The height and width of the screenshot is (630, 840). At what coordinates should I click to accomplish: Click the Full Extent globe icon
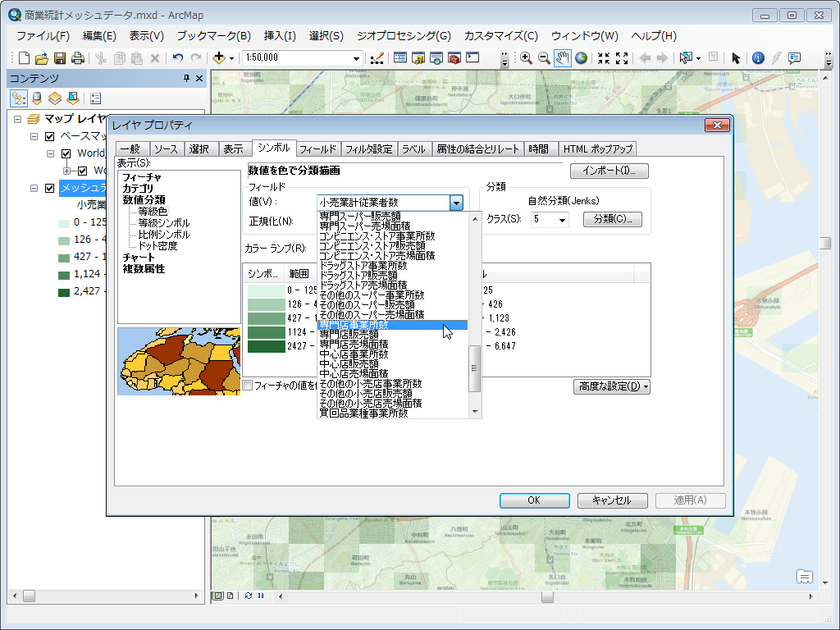coord(582,58)
